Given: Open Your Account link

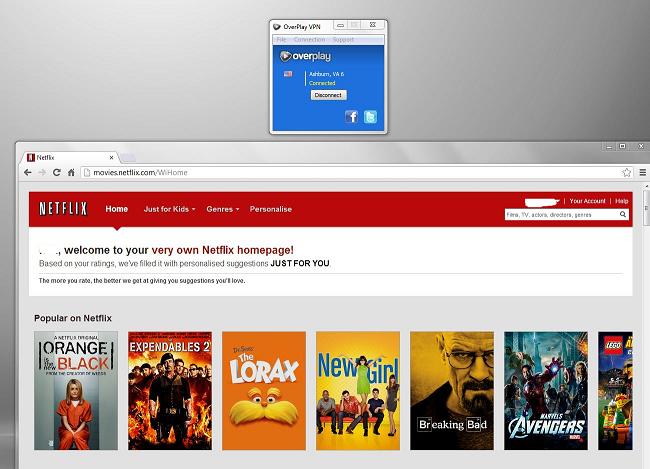Looking at the screenshot, I should pyautogui.click(x=587, y=201).
